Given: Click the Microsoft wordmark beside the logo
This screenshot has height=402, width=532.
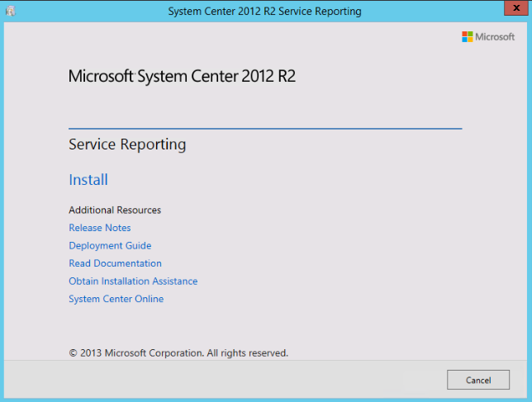Looking at the screenshot, I should (495, 36).
